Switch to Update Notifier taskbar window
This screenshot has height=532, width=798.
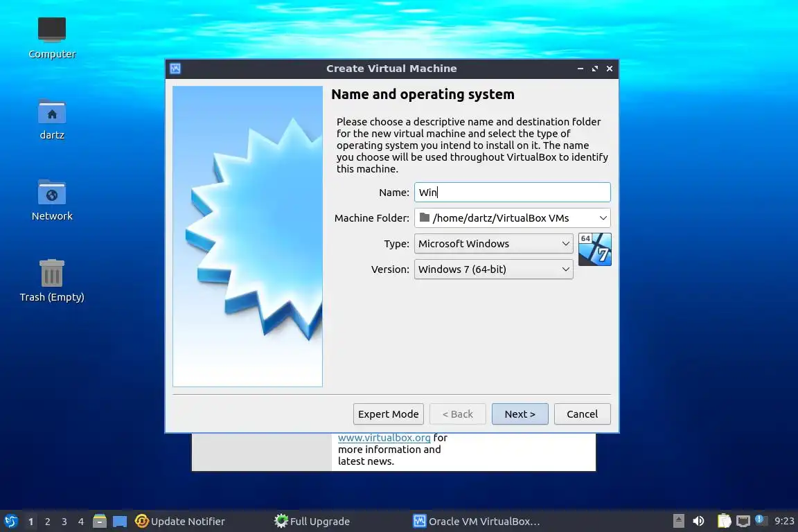pyautogui.click(x=179, y=522)
